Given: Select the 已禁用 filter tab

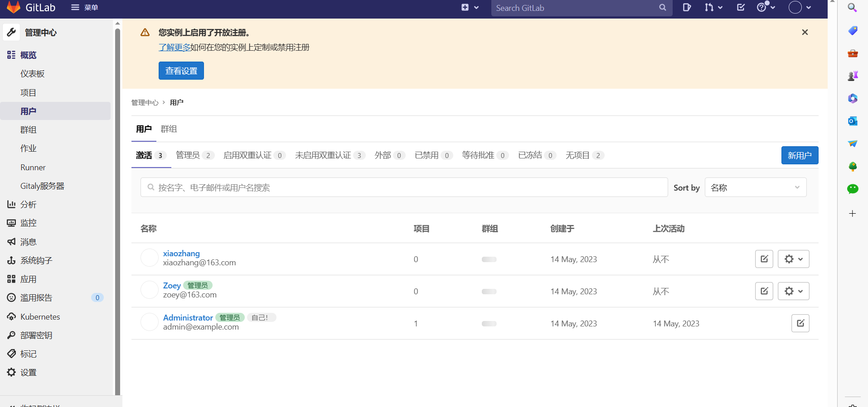Looking at the screenshot, I should point(434,155).
